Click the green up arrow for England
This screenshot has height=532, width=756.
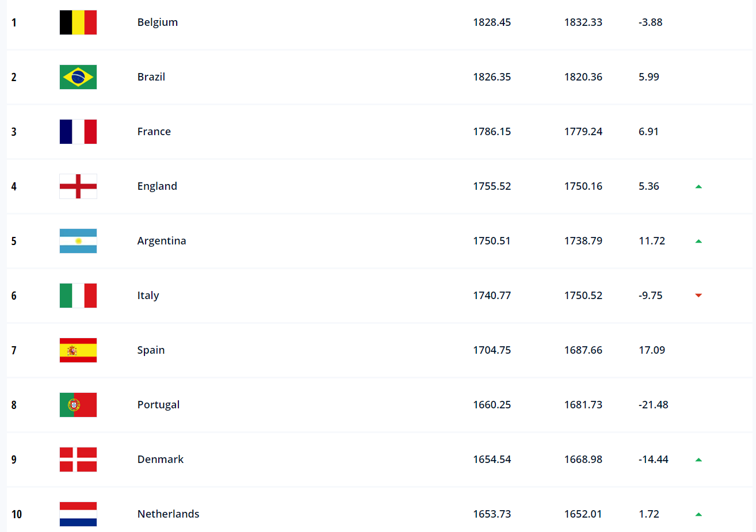tap(698, 186)
